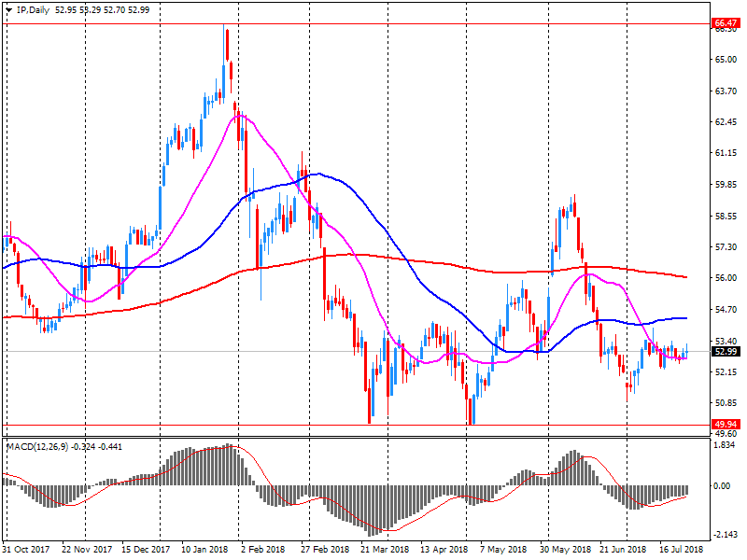Click the 50.85 price scale label
Viewport: 747px width, 560px height.
point(726,403)
